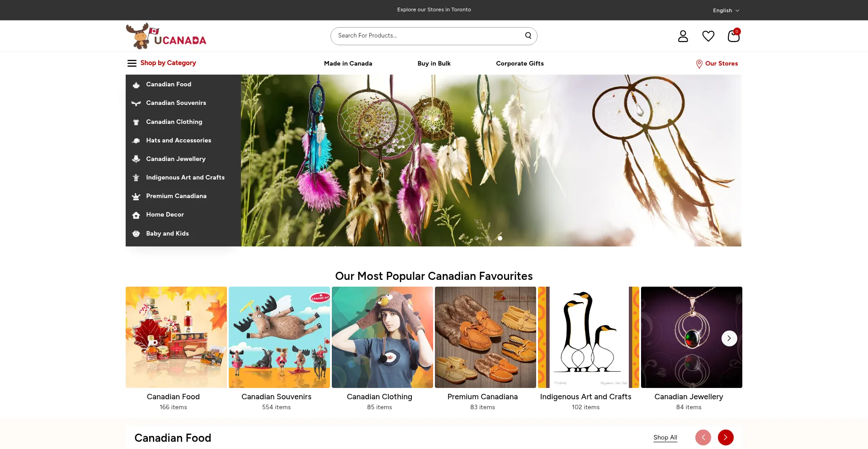This screenshot has height=449, width=868.
Task: Open the Made in Canada menu
Action: 348,64
